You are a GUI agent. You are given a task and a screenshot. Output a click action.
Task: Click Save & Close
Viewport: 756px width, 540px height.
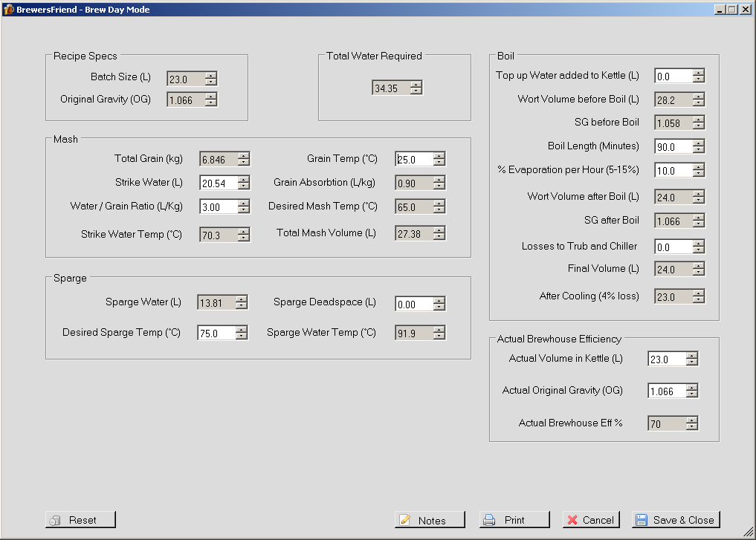click(676, 520)
